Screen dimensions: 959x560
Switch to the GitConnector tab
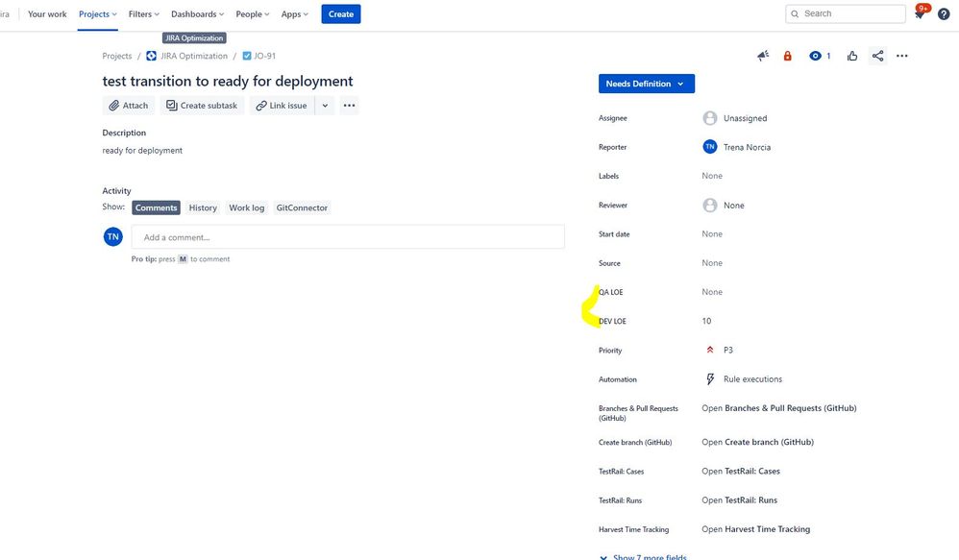click(302, 207)
